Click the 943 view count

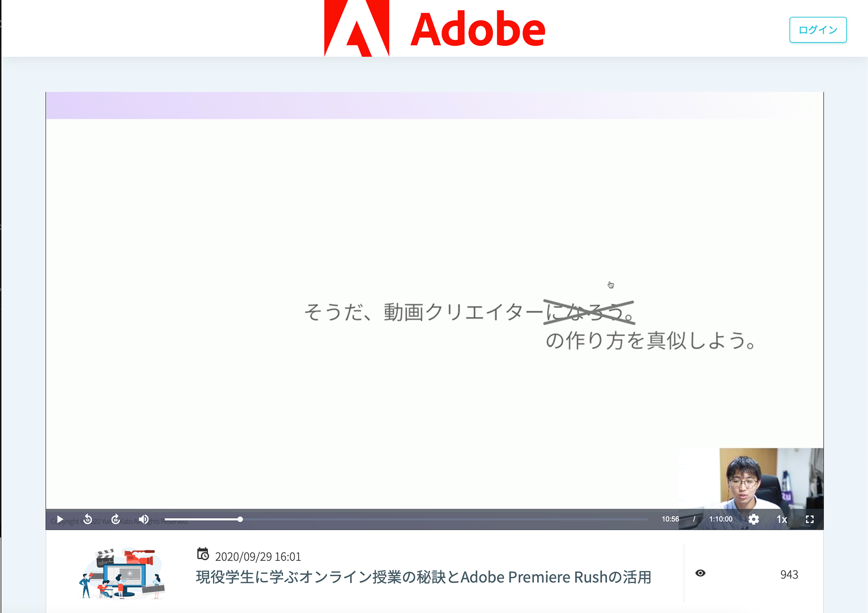click(789, 575)
